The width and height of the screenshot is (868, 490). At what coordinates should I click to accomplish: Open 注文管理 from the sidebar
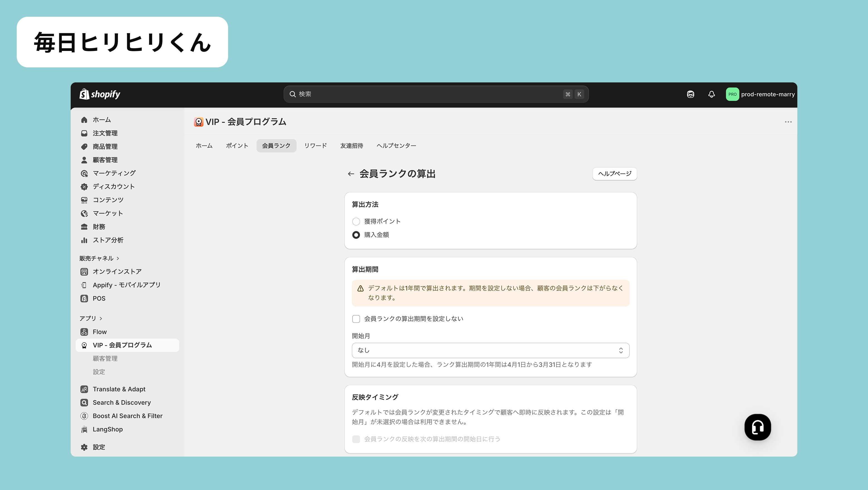[105, 133]
